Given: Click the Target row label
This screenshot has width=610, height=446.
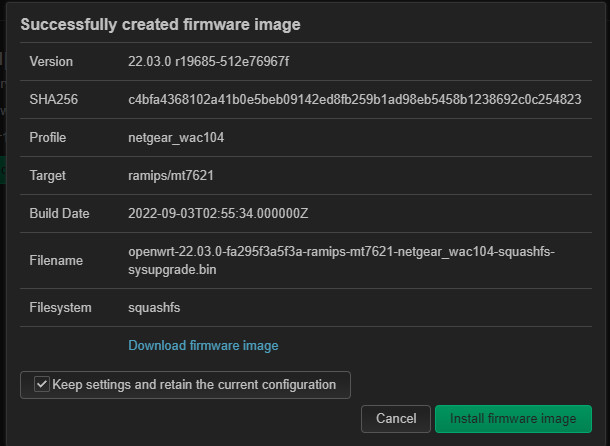Looking at the screenshot, I should (47, 175).
